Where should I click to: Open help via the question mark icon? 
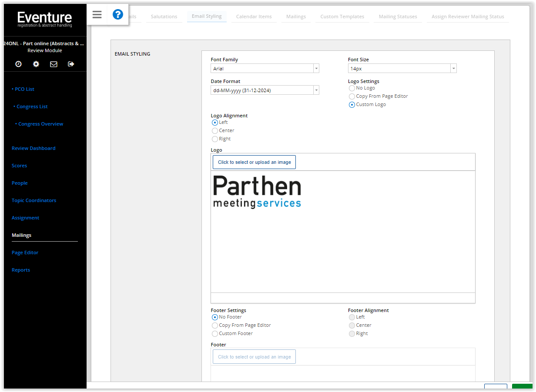tap(117, 15)
